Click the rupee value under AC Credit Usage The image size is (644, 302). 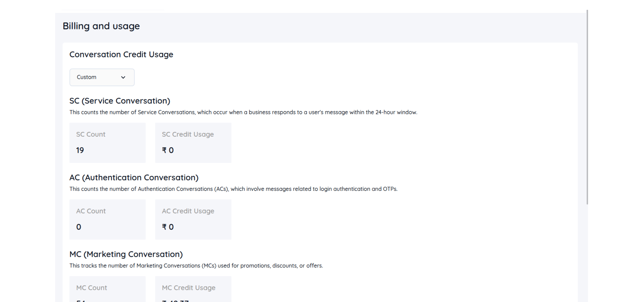(168, 227)
